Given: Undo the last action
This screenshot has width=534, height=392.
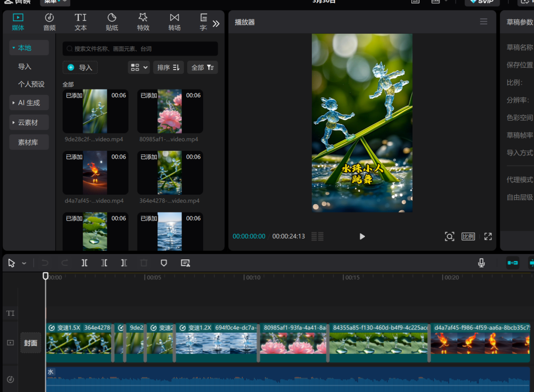Looking at the screenshot, I should click(45, 263).
